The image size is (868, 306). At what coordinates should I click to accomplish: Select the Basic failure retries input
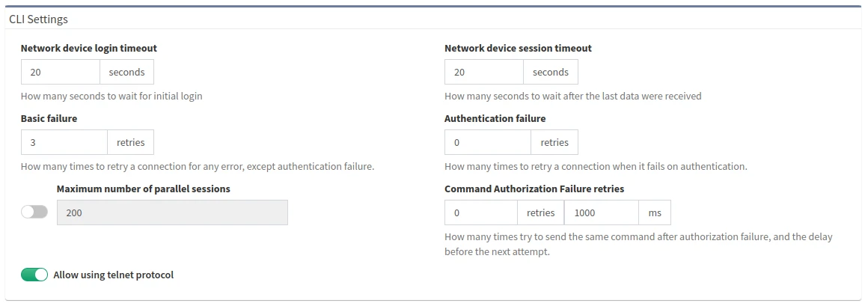[x=64, y=142]
